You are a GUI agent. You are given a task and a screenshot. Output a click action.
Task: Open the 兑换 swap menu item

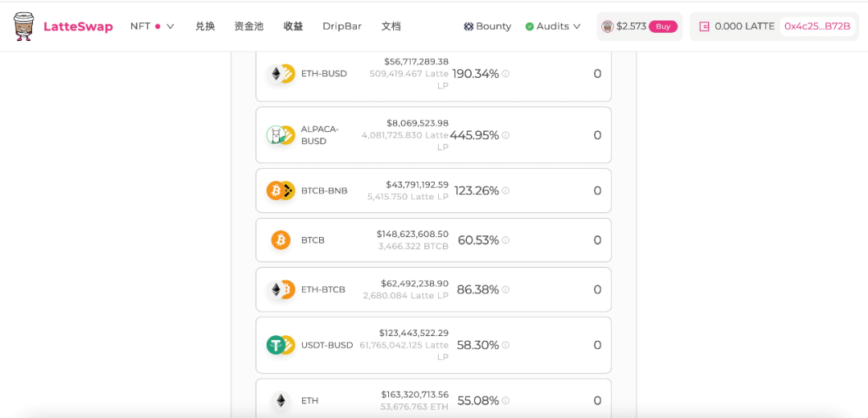(205, 27)
